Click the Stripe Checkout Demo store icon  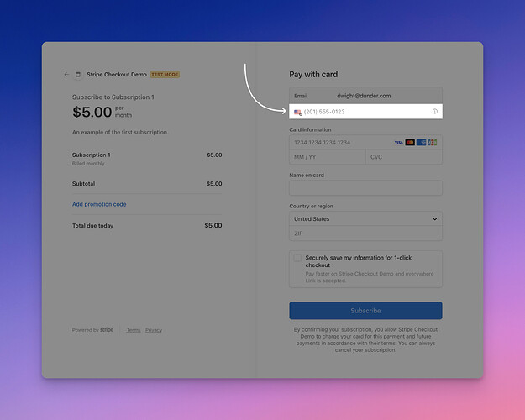77,75
